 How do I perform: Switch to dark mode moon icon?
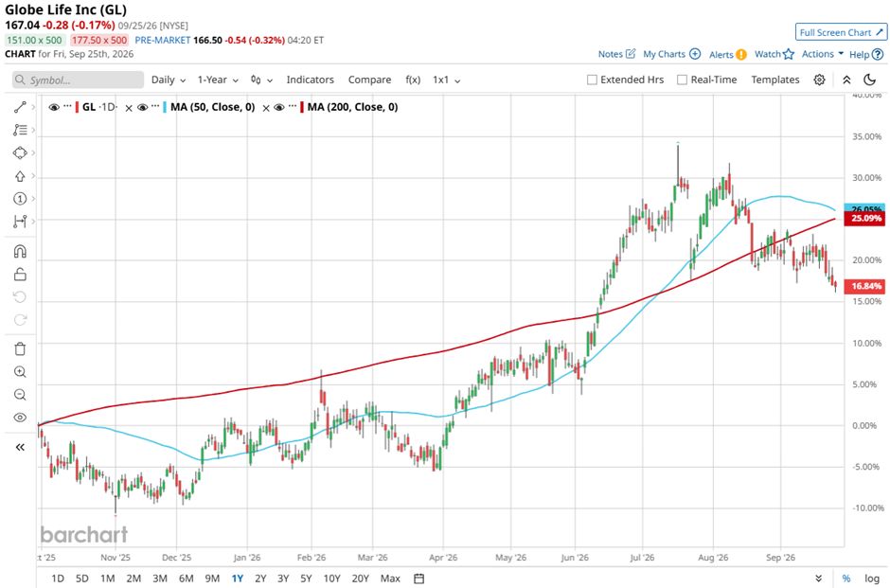click(869, 80)
